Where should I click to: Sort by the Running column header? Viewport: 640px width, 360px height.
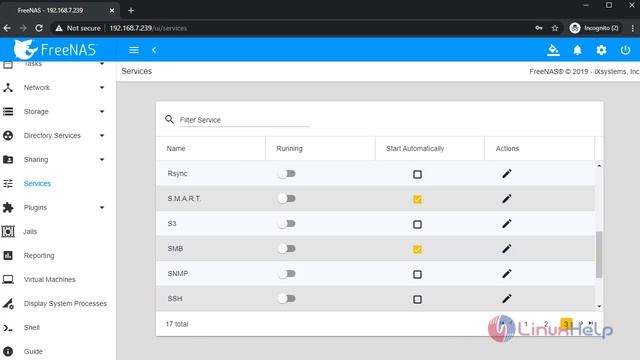point(289,149)
